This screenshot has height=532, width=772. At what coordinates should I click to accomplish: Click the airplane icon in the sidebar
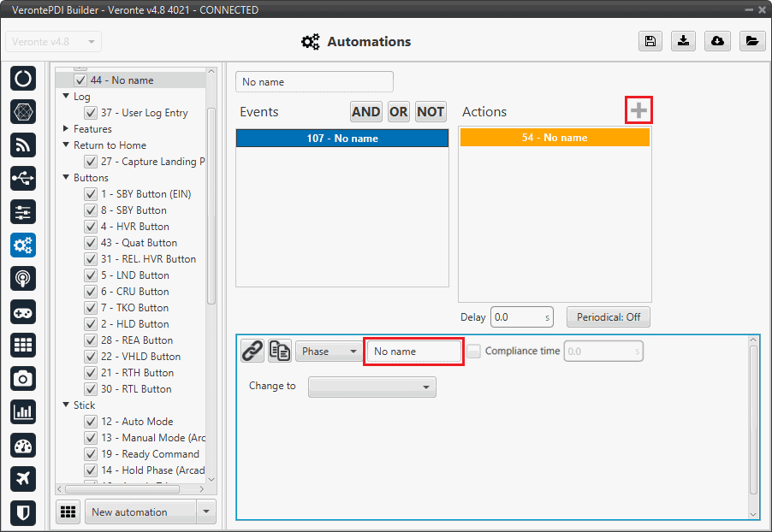point(23,478)
